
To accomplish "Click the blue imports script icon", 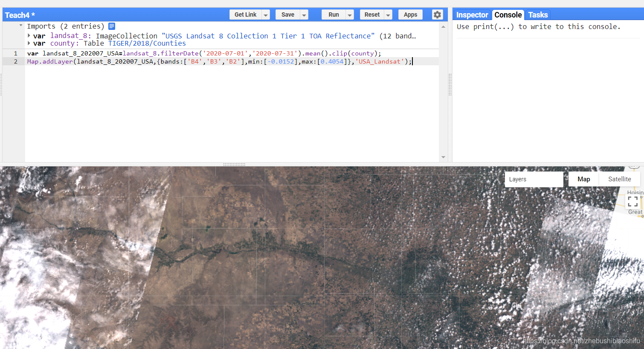I will pos(111,26).
